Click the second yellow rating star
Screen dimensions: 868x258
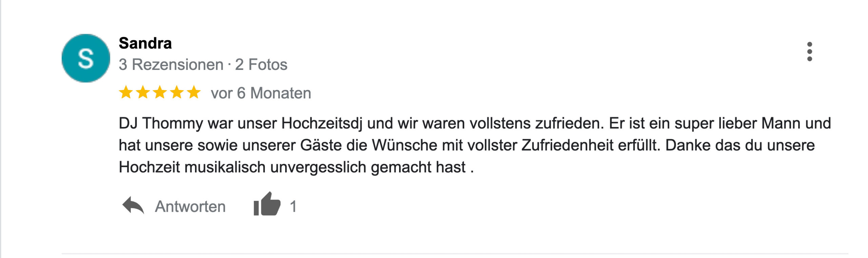(143, 92)
